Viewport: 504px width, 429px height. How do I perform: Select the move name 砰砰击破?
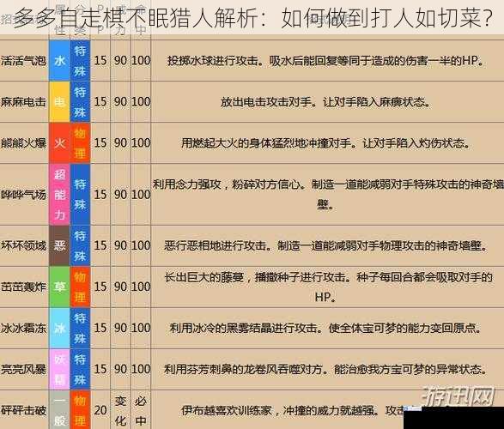click(23, 410)
